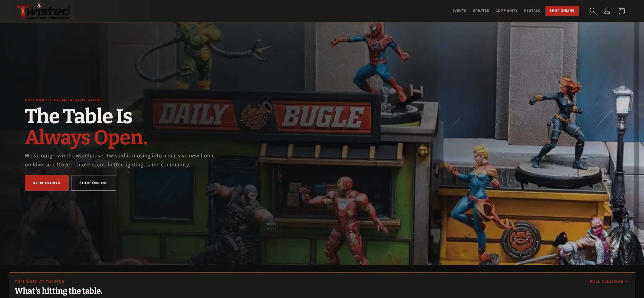This screenshot has height=298, width=644.
Task: Click the outlined Shop Online hero button
Action: click(x=94, y=183)
